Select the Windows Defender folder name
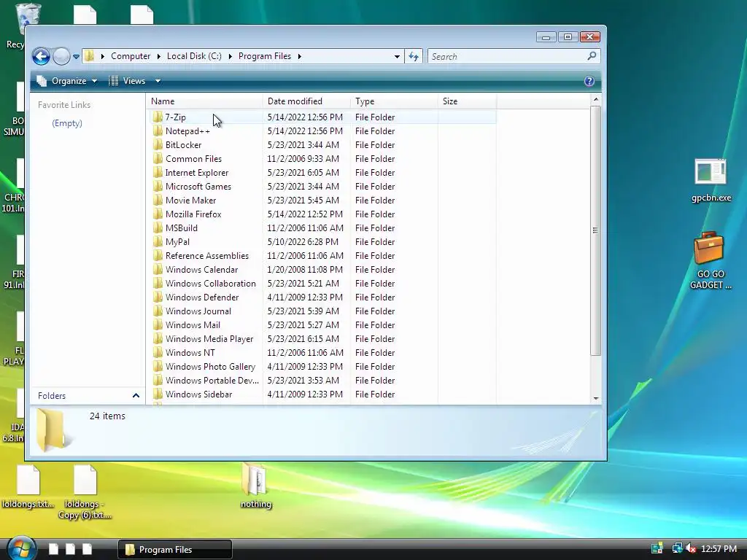Viewport: 747px width, 560px height. point(202,297)
